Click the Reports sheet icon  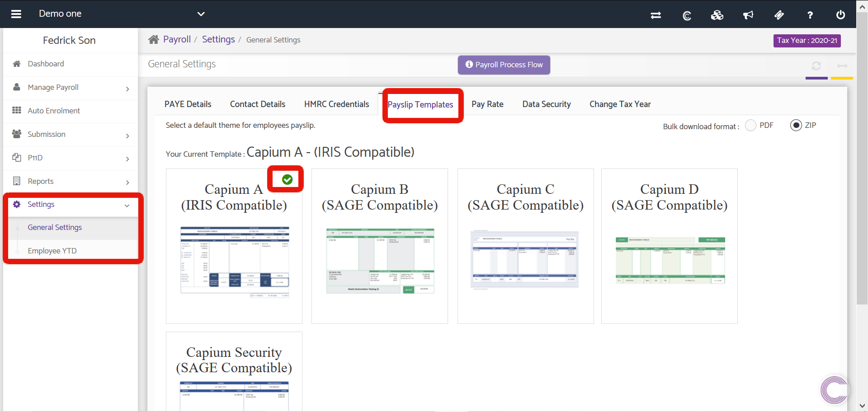(17, 181)
